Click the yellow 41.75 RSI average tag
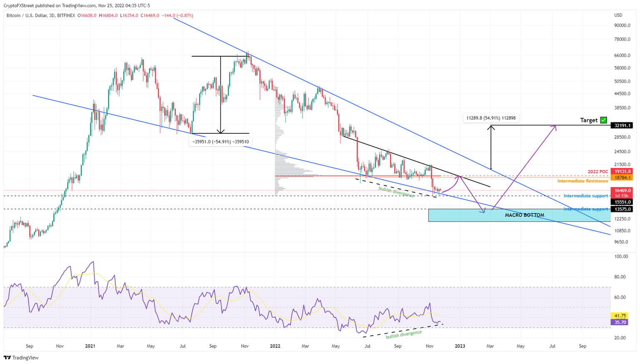This screenshot has height=364, width=640. click(619, 316)
